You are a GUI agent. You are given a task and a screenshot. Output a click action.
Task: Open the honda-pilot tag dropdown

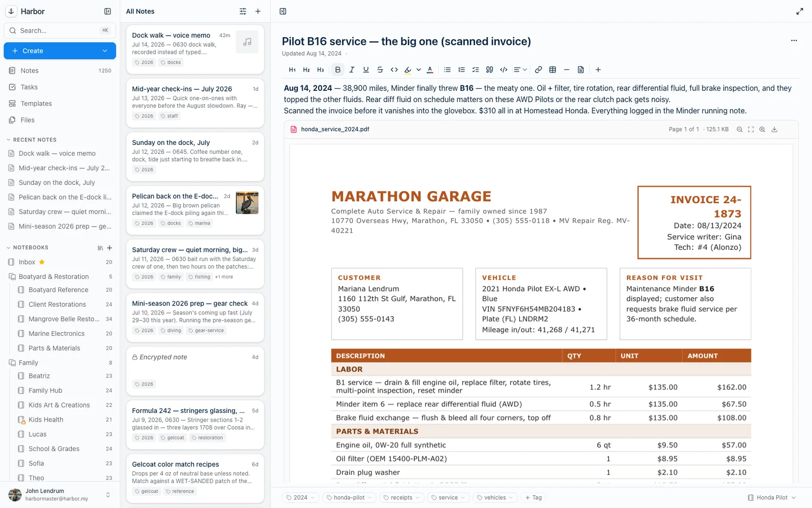coord(349,498)
